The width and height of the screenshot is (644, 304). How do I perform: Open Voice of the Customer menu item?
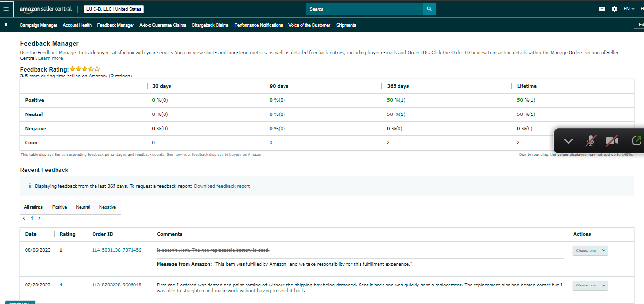coord(309,25)
